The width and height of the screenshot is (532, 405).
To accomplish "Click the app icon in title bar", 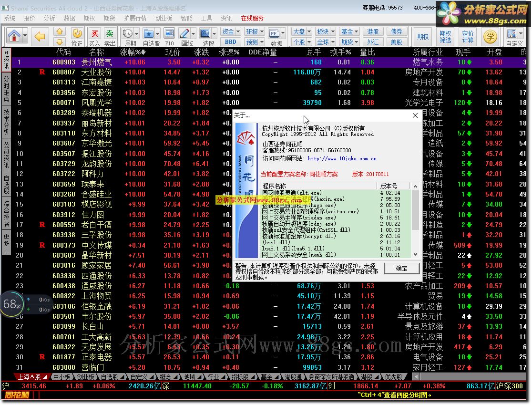I will tap(5, 8).
